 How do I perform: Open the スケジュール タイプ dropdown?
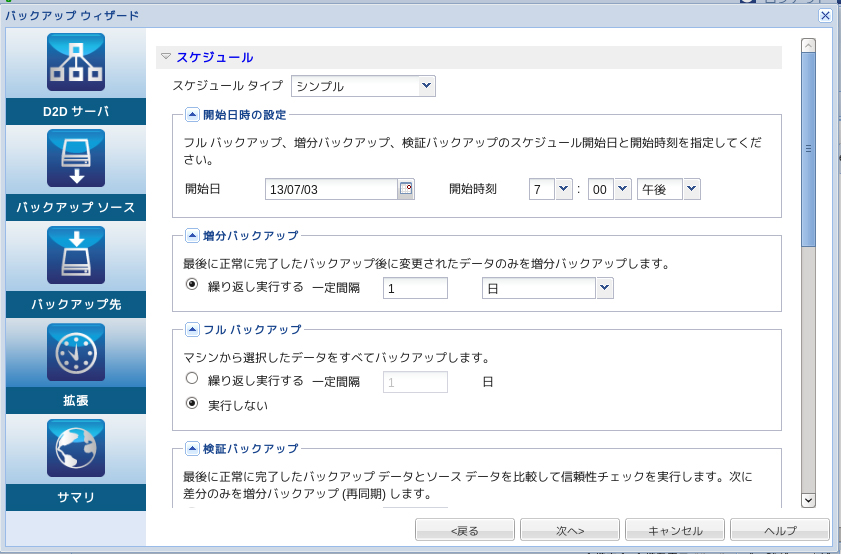427,86
